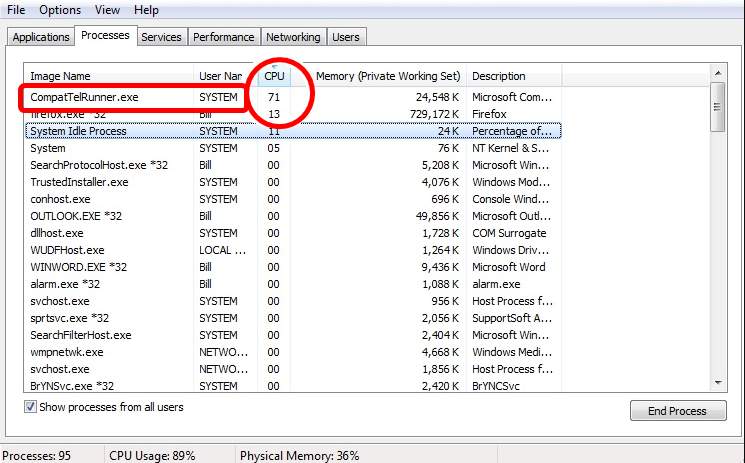Open the Options menu
Viewport: 745px width, 463px height.
60,10
